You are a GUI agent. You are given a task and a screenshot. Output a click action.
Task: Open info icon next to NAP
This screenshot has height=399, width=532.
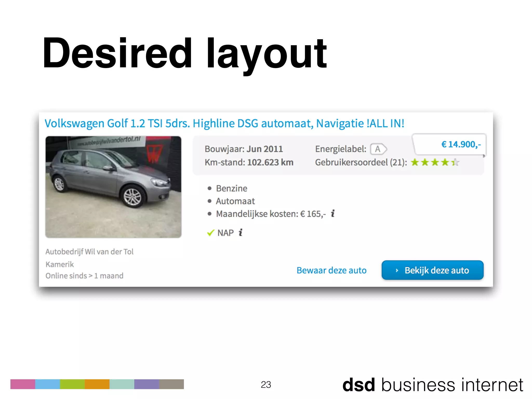241,232
